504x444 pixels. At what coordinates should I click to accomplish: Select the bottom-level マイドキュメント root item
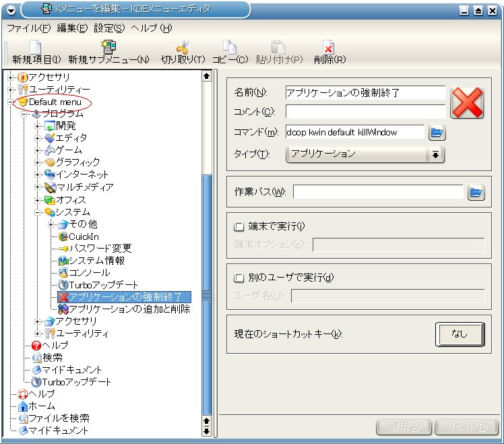pos(53,431)
